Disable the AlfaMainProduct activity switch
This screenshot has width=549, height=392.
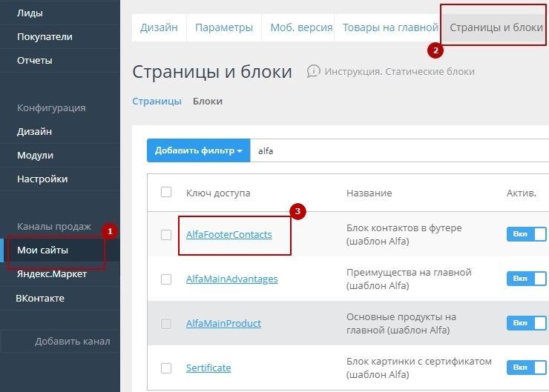526,323
